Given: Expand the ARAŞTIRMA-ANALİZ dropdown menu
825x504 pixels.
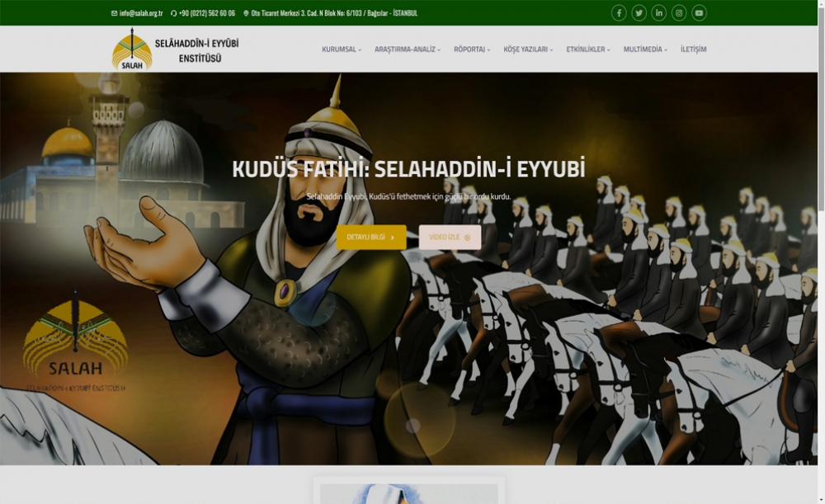Looking at the screenshot, I should 407,49.
